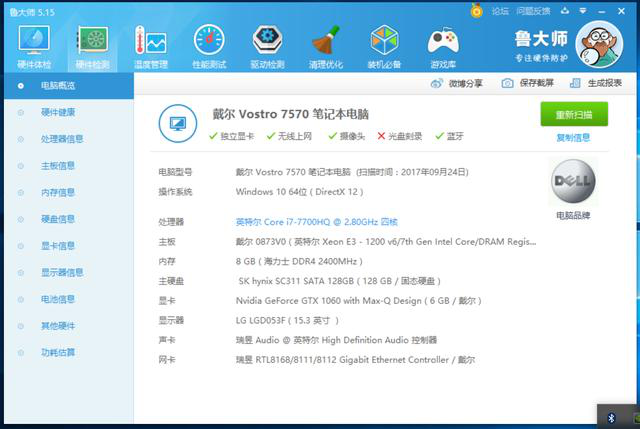Share via the 微博分享 icon
This screenshot has width=640, height=430.
coord(437,84)
